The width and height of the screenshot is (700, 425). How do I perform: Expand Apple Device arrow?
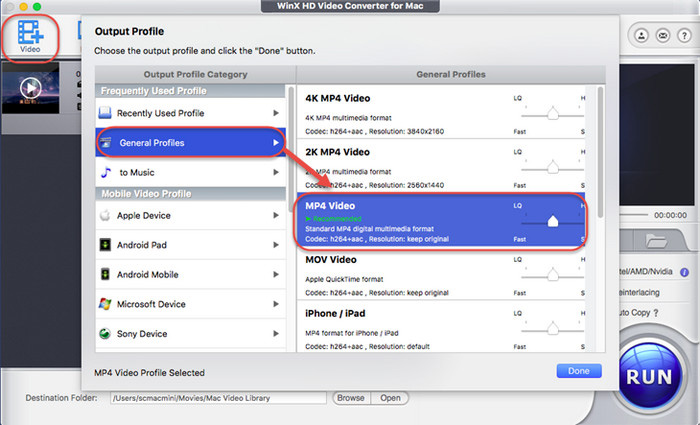[x=276, y=215]
